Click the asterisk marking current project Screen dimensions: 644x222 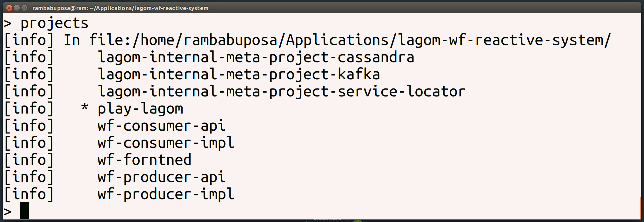coord(84,107)
